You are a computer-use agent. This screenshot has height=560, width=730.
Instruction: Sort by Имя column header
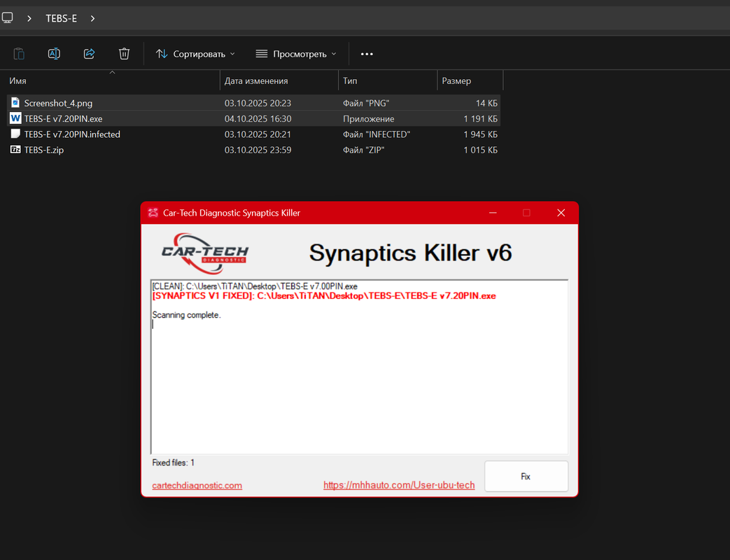click(x=17, y=81)
